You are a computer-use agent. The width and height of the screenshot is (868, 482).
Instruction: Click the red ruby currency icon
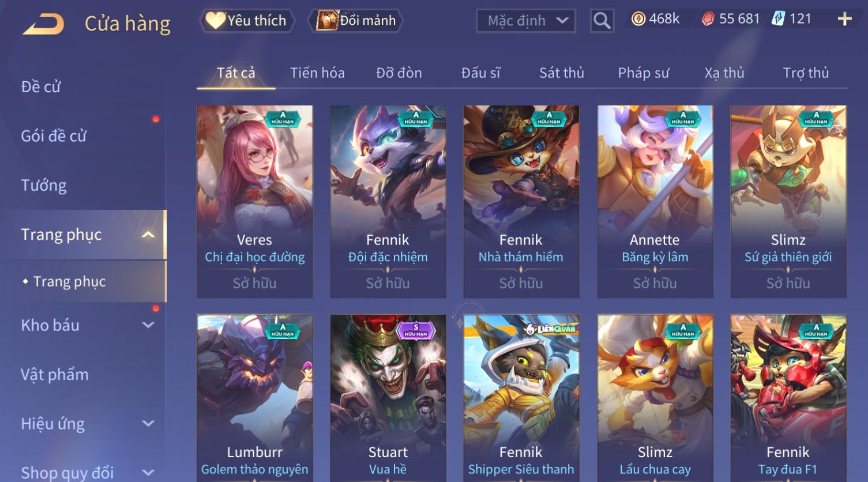pyautogui.click(x=708, y=19)
